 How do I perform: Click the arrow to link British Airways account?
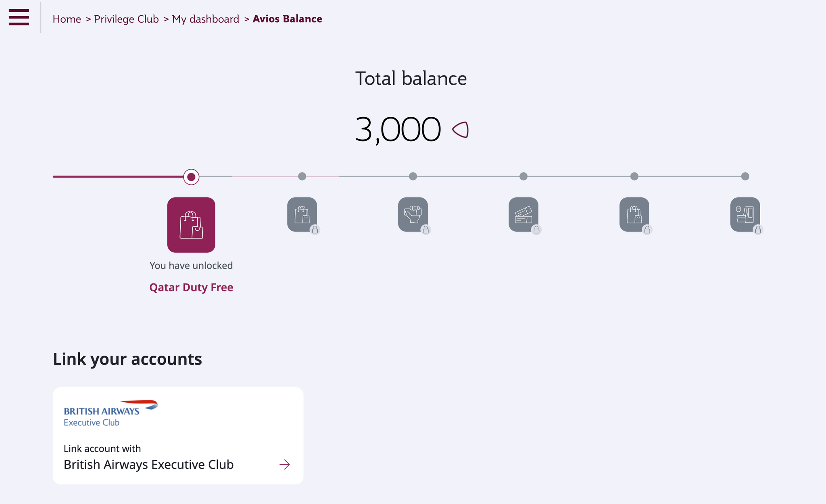285,464
